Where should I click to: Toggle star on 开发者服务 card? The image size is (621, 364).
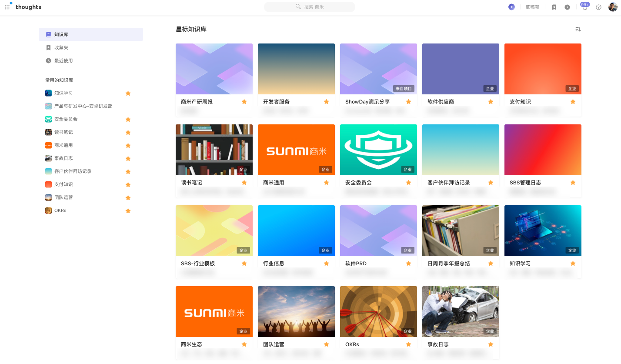pos(326,101)
